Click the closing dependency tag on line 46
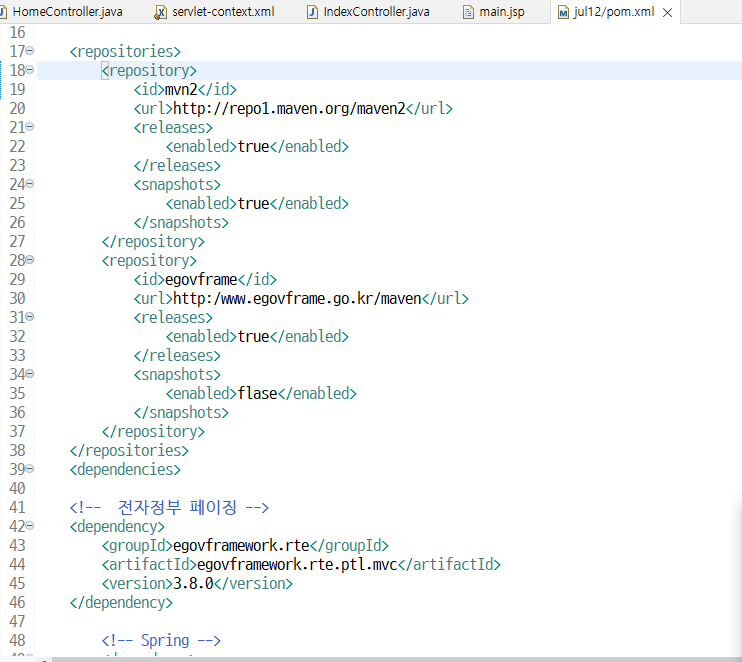 click(121, 602)
